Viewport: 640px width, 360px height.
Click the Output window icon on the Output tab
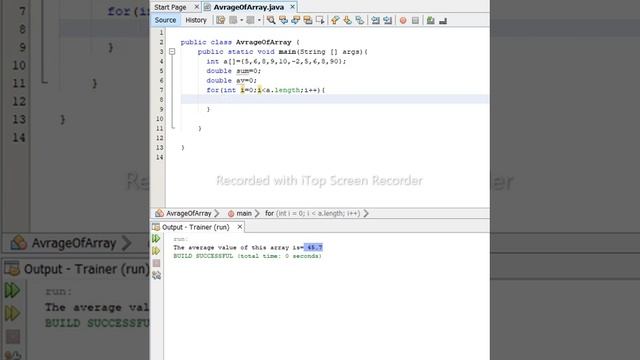(x=156, y=227)
